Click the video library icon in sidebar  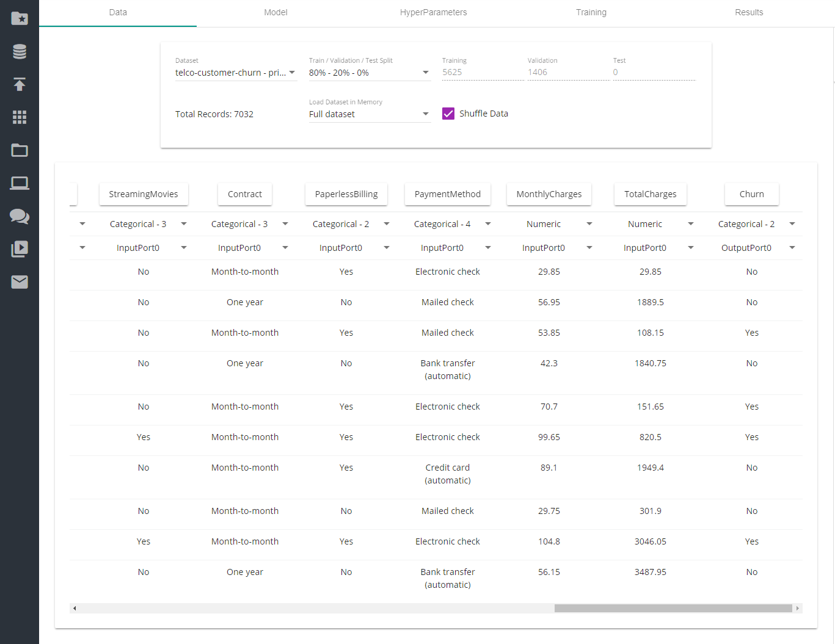(20, 248)
